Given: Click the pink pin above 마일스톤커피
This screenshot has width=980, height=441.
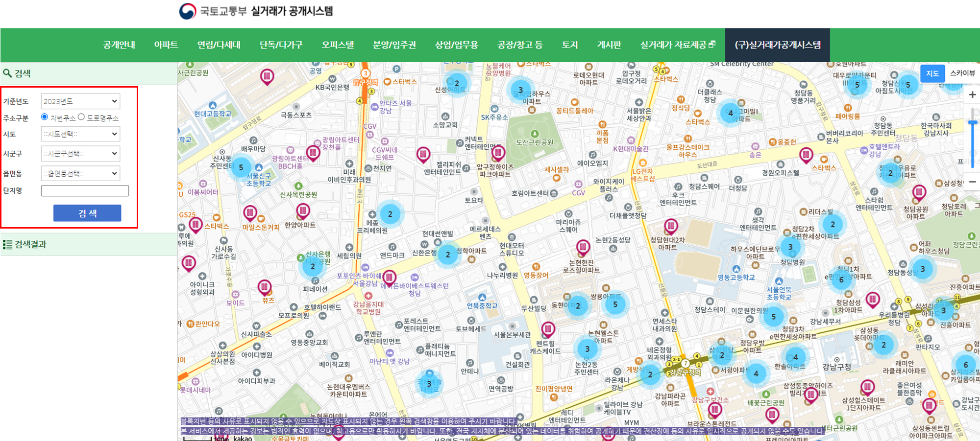Looking at the screenshot, I should 250,213.
